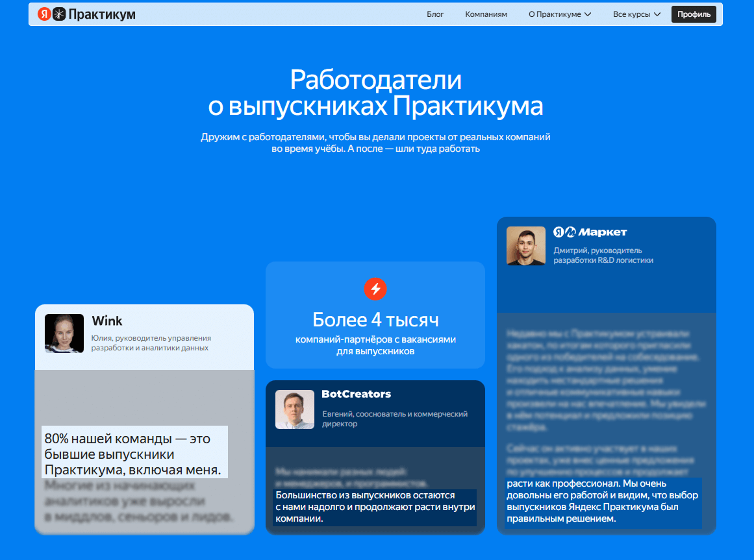Click the Wink company logo

pyautogui.click(x=107, y=321)
